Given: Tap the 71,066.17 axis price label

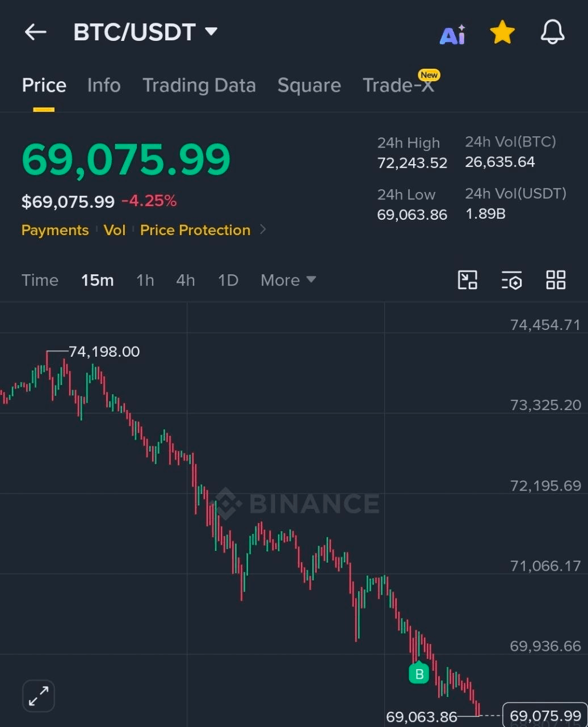Looking at the screenshot, I should point(545,566).
